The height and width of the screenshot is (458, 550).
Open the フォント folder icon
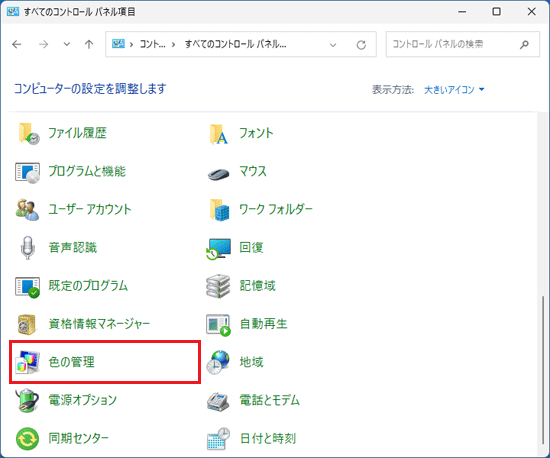[219, 134]
